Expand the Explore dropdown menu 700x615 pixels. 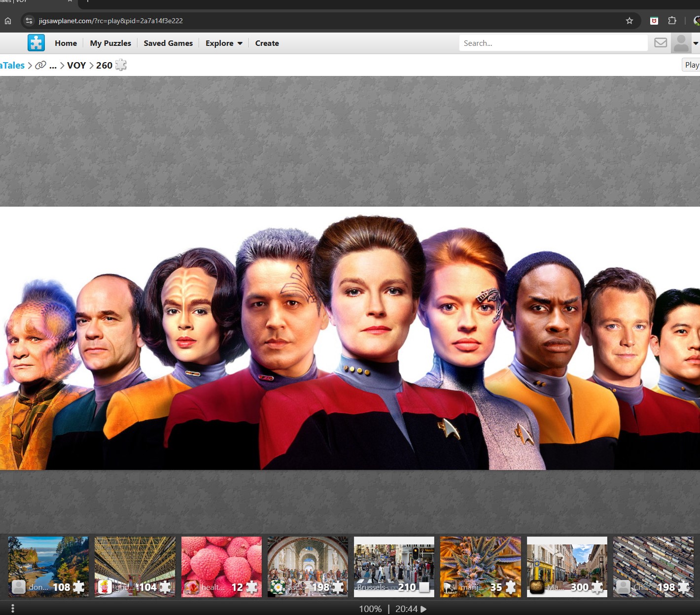tap(224, 43)
